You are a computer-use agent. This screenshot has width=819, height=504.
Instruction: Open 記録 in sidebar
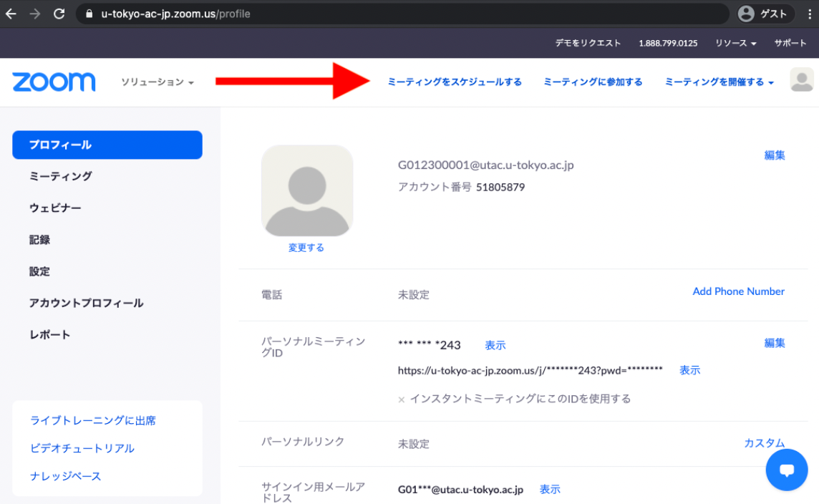[x=39, y=240]
